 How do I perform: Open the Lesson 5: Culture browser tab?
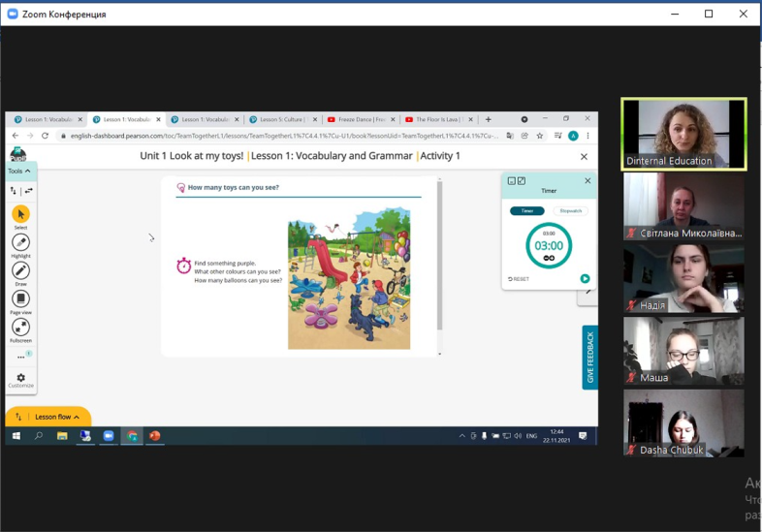coord(281,119)
